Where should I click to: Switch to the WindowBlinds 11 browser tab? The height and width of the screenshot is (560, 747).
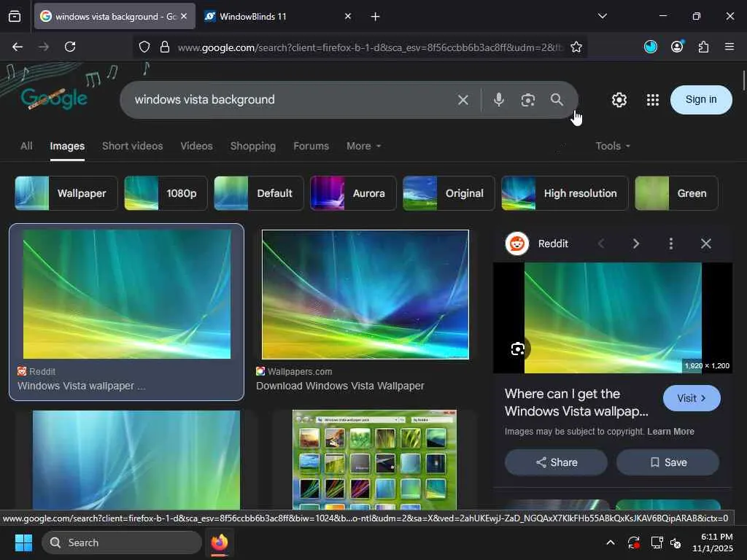point(278,17)
